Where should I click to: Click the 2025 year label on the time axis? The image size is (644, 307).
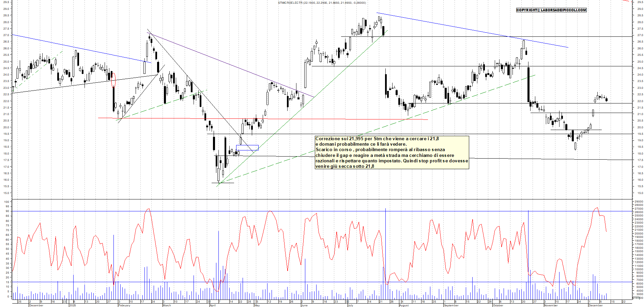73,305
